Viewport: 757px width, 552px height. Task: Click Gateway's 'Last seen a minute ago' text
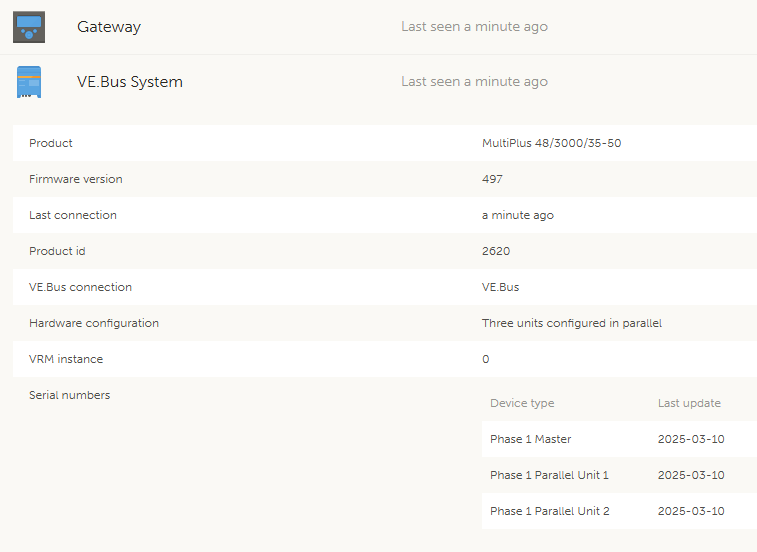click(474, 27)
